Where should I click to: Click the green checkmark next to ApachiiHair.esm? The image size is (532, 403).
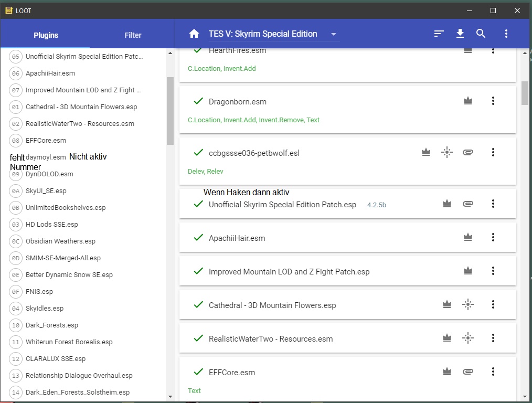198,238
